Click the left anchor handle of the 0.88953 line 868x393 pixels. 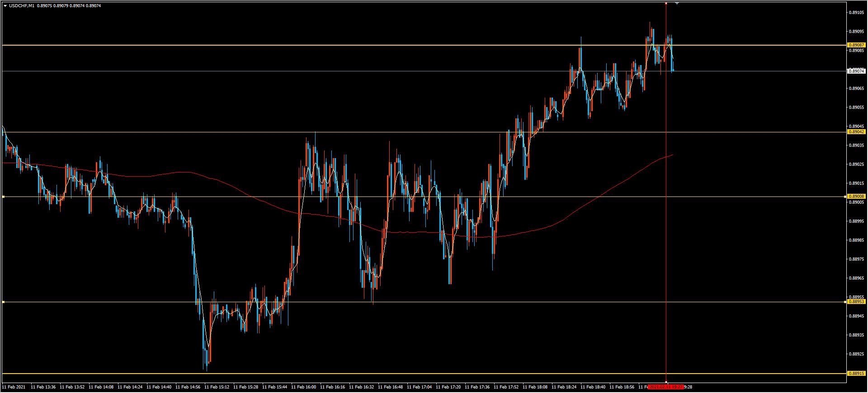3,302
